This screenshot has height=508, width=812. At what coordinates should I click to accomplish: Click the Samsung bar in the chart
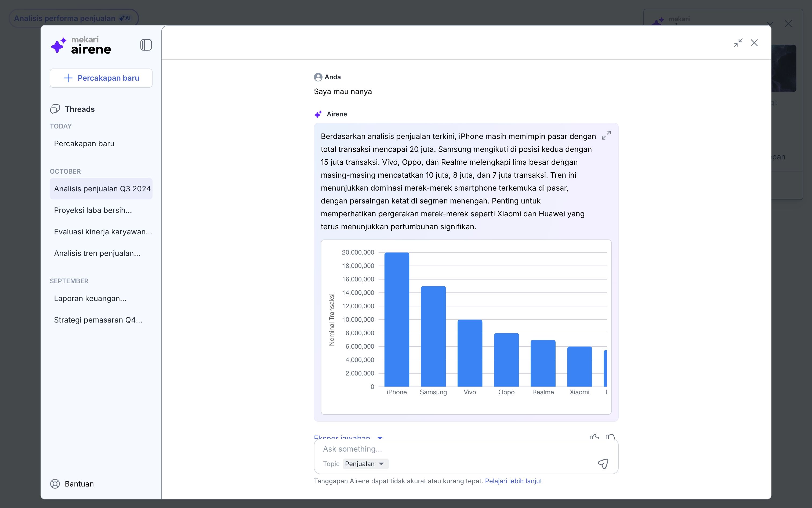click(x=433, y=336)
